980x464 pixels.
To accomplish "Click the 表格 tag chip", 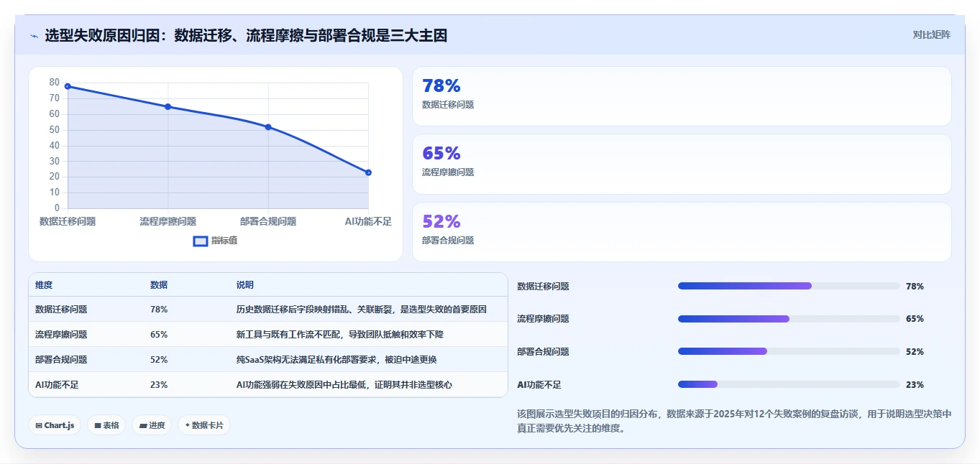I will (x=106, y=425).
